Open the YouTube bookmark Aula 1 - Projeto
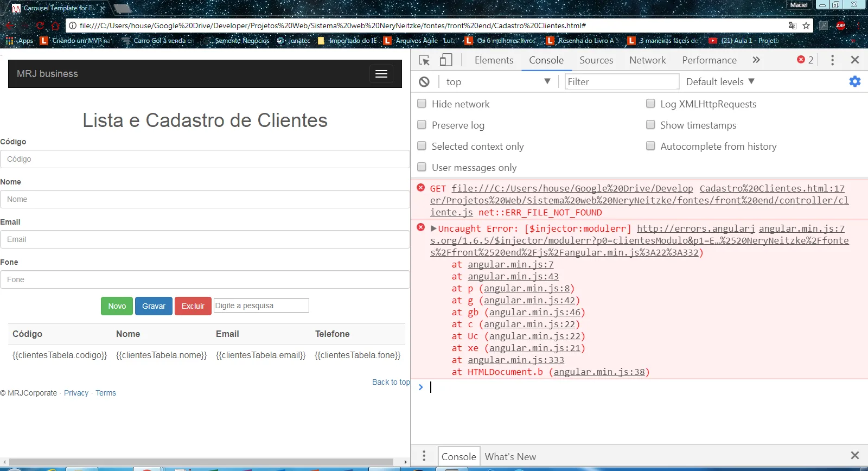The width and height of the screenshot is (868, 471). pos(744,41)
